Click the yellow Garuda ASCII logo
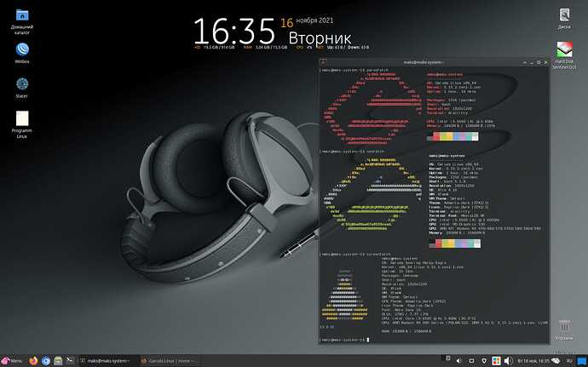The width and height of the screenshot is (588, 367). [x=372, y=194]
